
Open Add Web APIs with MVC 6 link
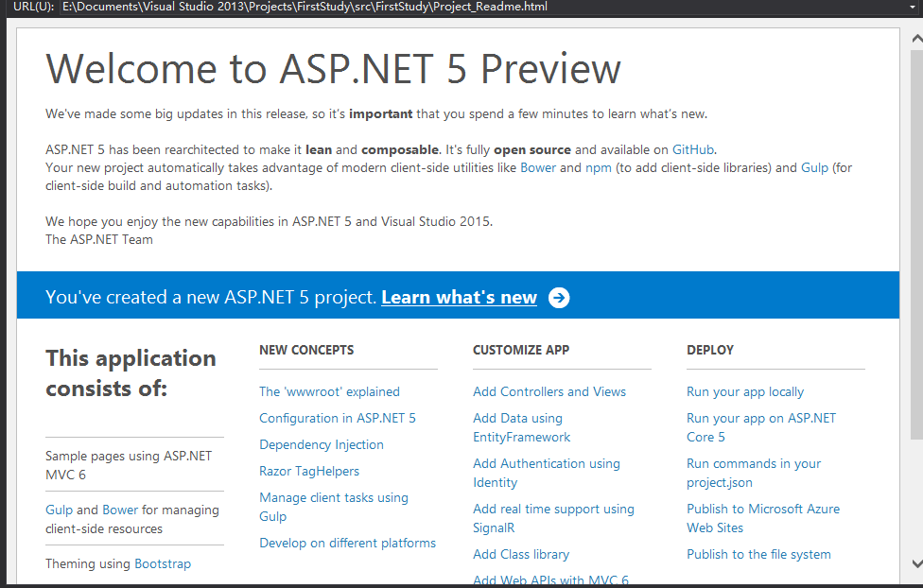(x=550, y=579)
